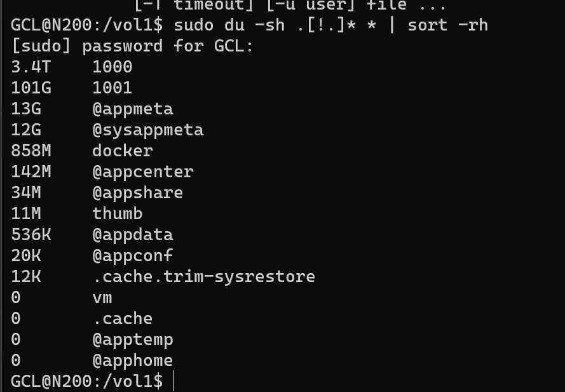The height and width of the screenshot is (392, 565).
Task: Click the 'sort -rh' command text
Action: [447, 25]
